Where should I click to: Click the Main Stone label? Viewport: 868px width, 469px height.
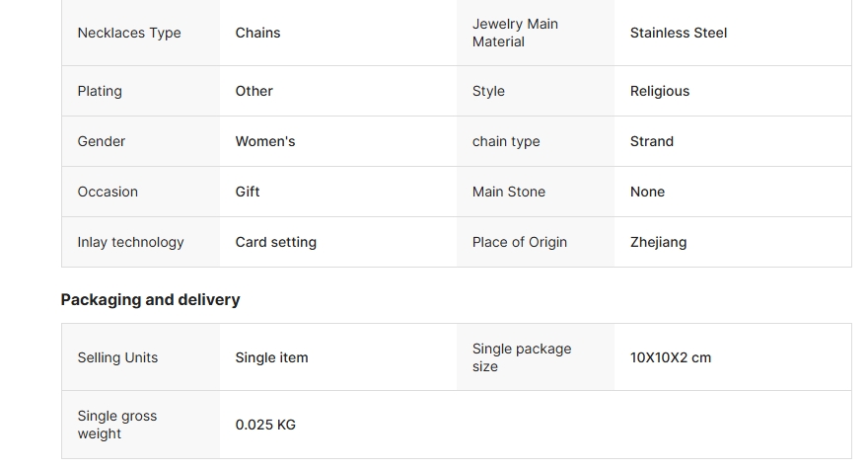[x=509, y=192]
